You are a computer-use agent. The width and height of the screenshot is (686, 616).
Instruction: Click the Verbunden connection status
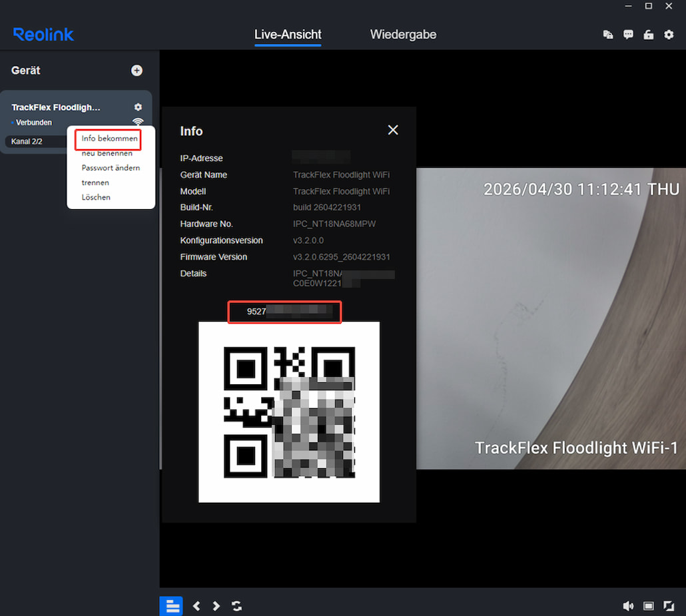coord(34,123)
